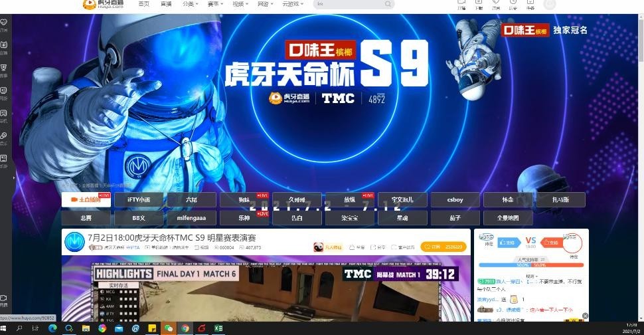Switch to the 星魂 stream tab

point(402,218)
